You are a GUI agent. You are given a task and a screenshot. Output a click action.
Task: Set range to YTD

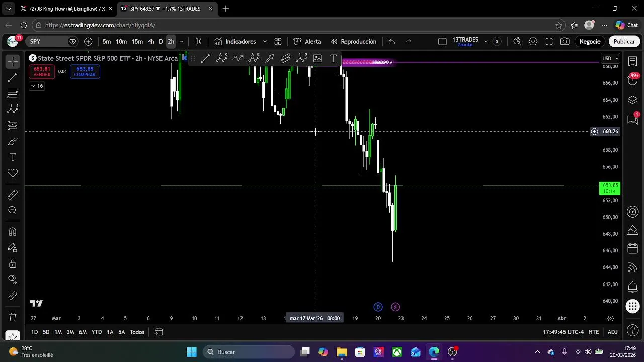coord(96,332)
